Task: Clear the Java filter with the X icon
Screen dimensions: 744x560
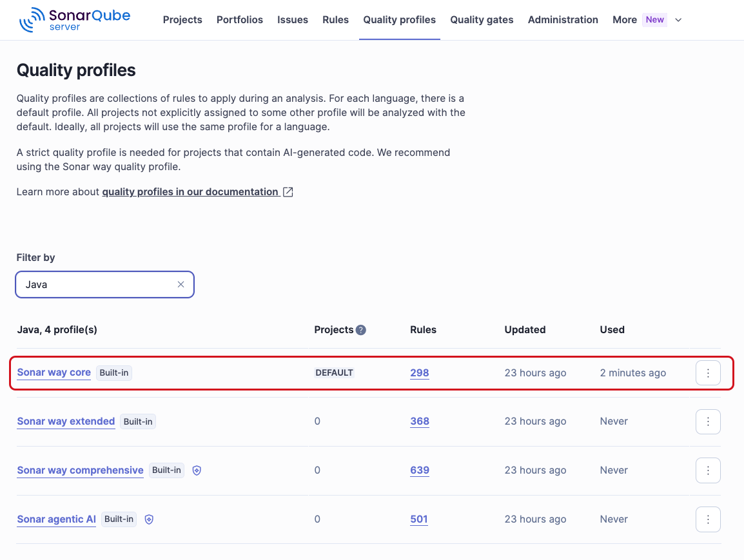Action: click(181, 284)
